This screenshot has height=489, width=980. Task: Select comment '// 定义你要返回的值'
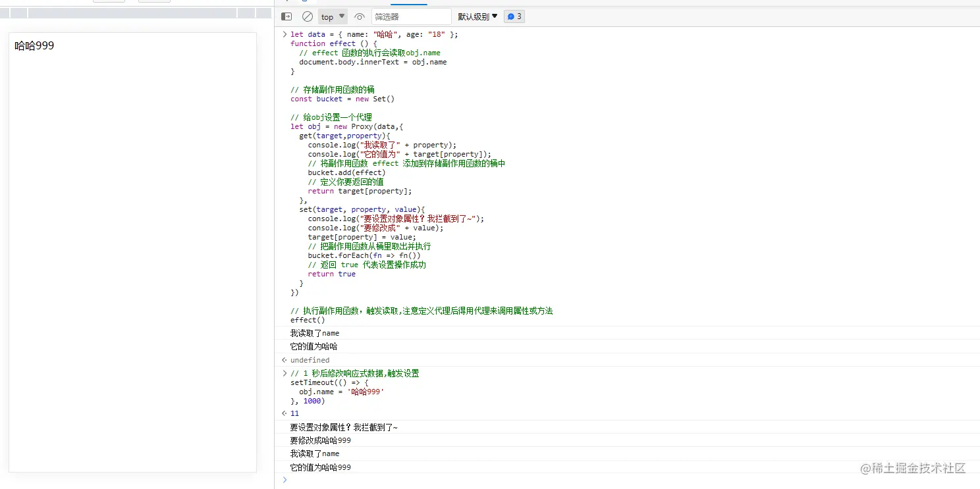click(346, 182)
